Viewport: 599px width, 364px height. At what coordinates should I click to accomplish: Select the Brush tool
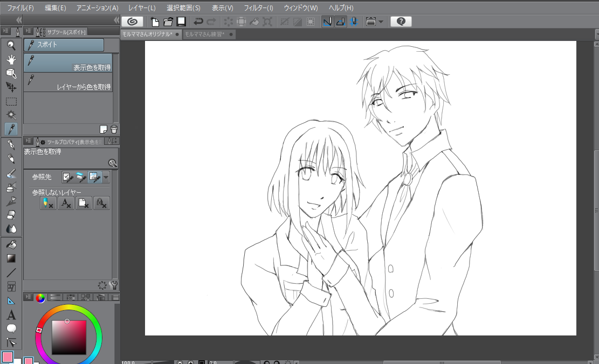(11, 173)
